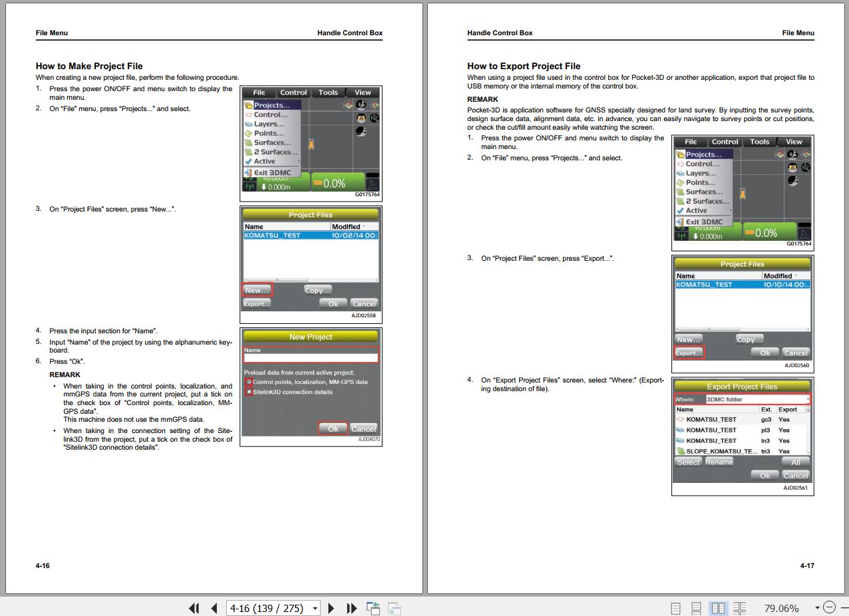Viewport: 849px width, 616px height.
Task: Select Active item in page 4-17 menu figure
Action: tap(703, 210)
